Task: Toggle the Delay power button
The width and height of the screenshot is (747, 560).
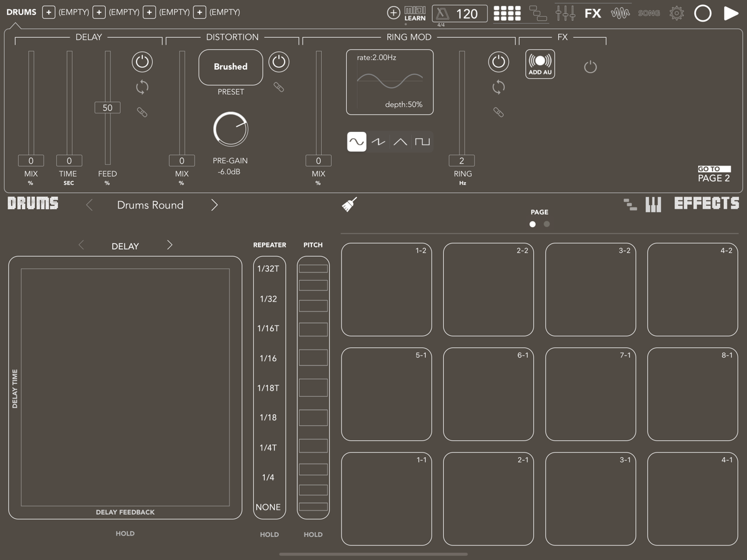Action: click(142, 62)
